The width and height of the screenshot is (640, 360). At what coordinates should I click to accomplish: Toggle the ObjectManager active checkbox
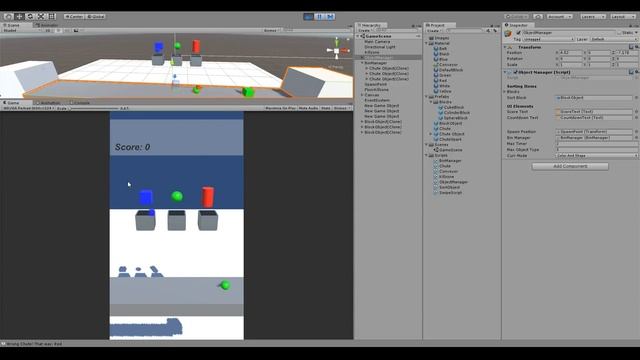(x=518, y=33)
